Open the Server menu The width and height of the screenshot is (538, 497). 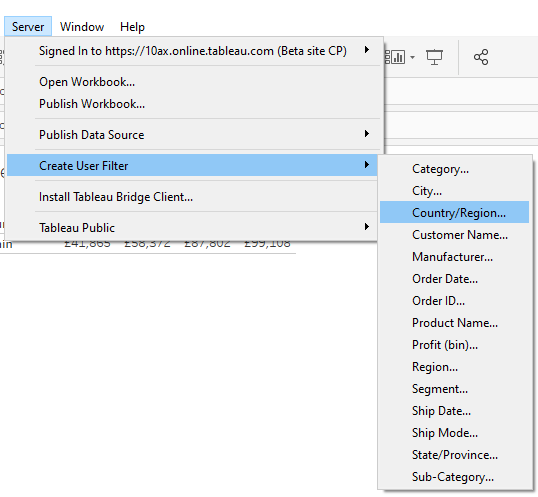pos(28,26)
